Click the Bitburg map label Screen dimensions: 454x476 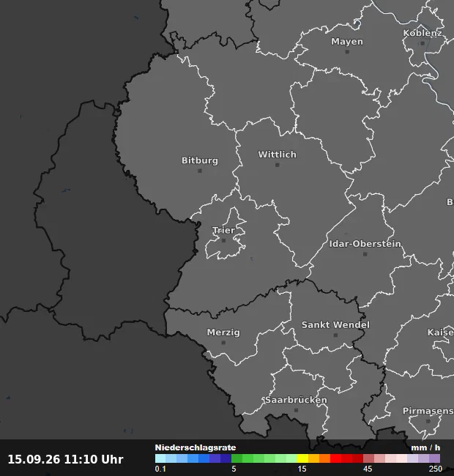pos(200,160)
